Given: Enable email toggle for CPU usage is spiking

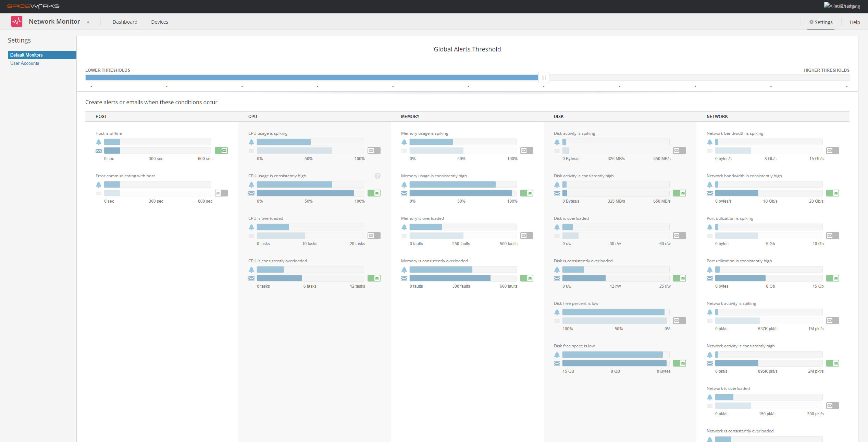Looking at the screenshot, I should click(x=374, y=151).
